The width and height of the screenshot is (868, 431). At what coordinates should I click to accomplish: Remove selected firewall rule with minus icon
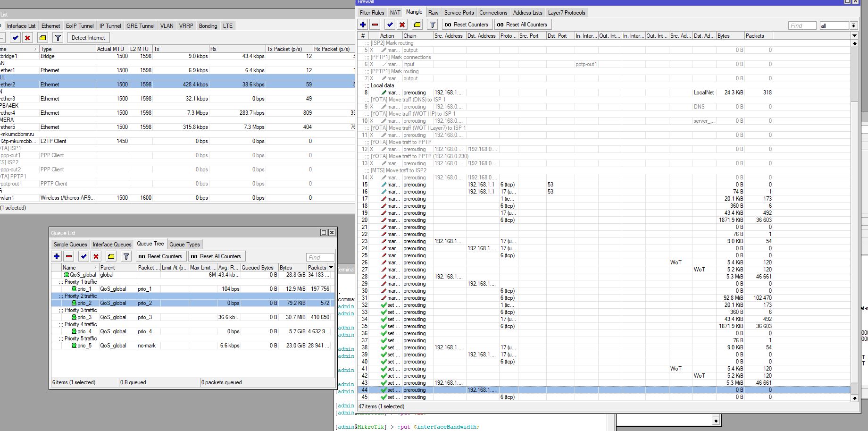pyautogui.click(x=375, y=25)
